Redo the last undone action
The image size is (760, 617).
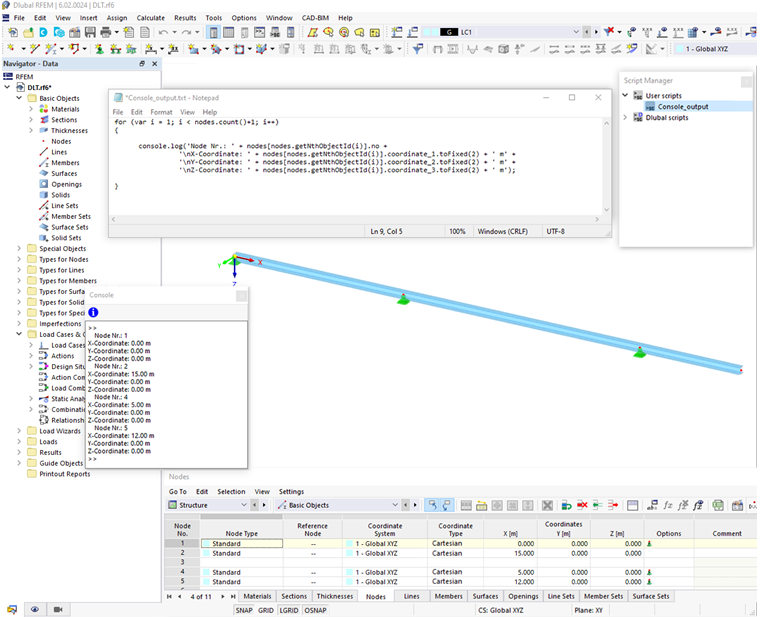[x=186, y=32]
